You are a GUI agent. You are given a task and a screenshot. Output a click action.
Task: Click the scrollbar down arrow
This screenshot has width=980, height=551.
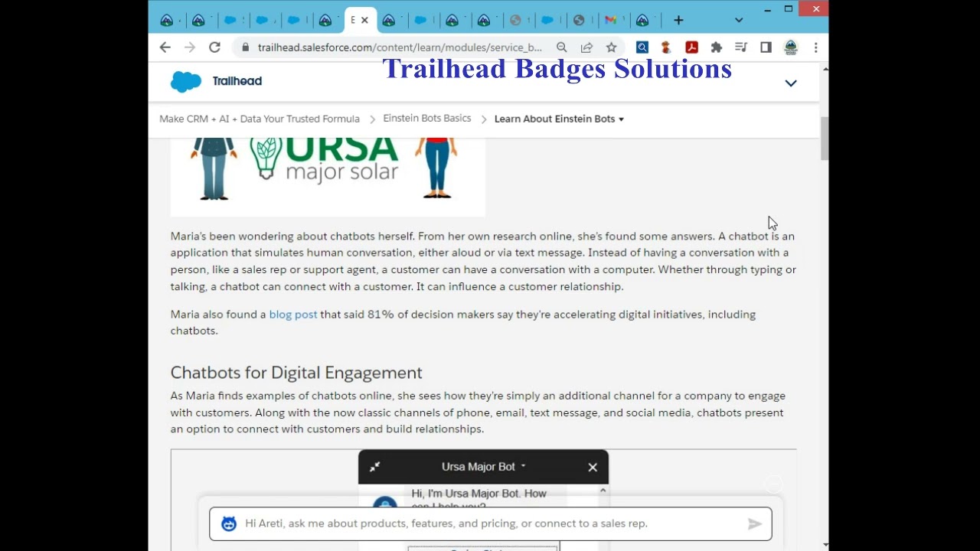[825, 545]
